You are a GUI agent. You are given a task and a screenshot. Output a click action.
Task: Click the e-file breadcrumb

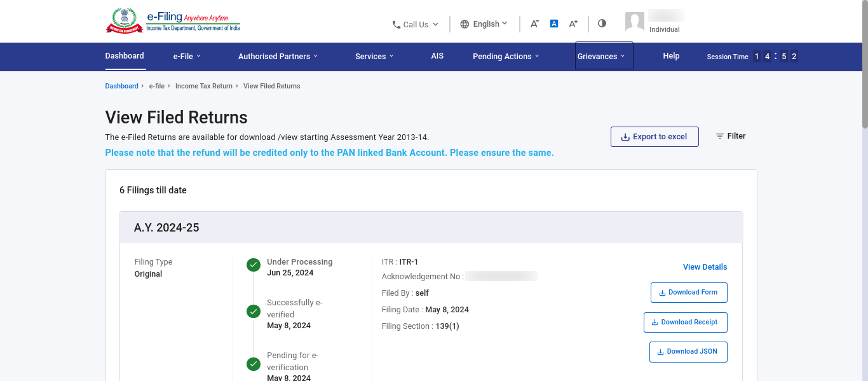tap(157, 86)
